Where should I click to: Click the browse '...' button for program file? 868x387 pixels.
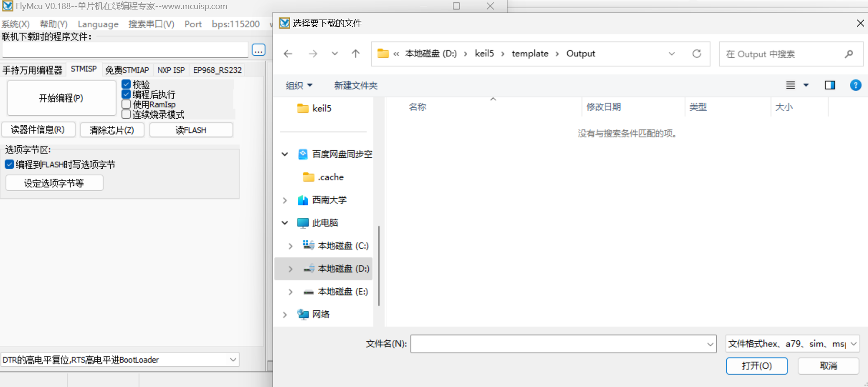click(x=259, y=50)
